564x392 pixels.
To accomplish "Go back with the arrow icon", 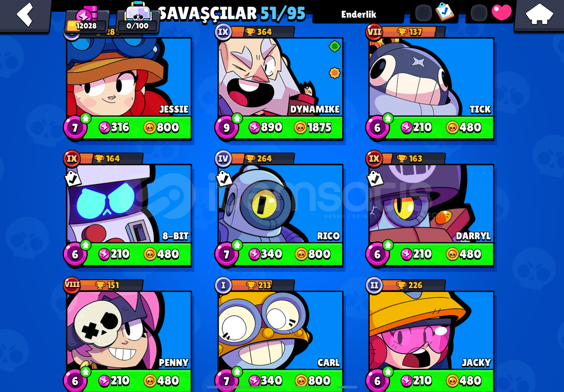I will (25, 15).
